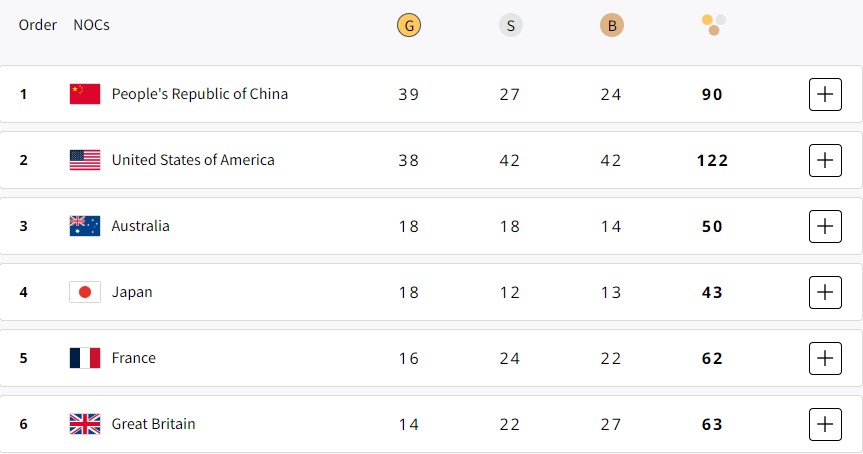Image resolution: width=863 pixels, height=454 pixels.
Task: Expand the People's Republic of China row
Action: (x=825, y=94)
